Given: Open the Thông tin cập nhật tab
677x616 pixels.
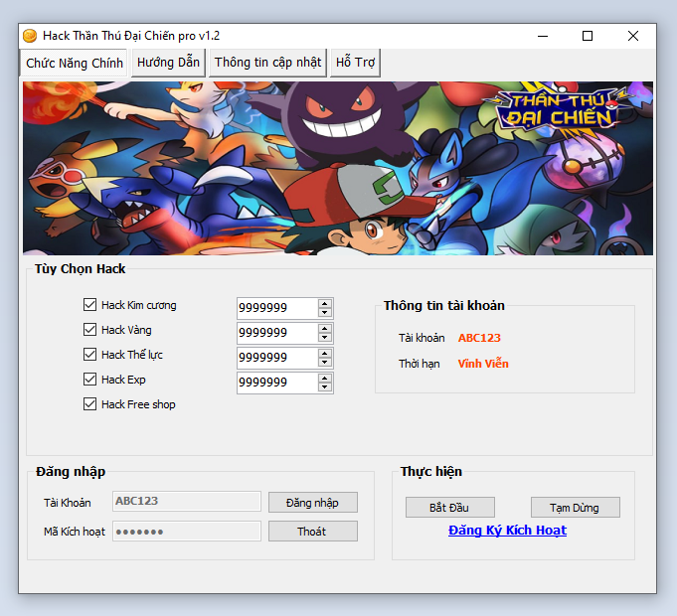Looking at the screenshot, I should point(267,63).
